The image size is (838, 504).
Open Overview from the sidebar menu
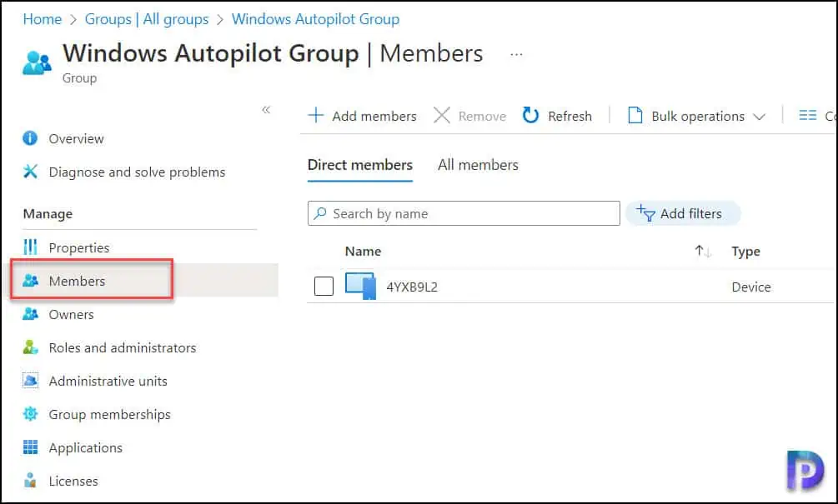[76, 139]
